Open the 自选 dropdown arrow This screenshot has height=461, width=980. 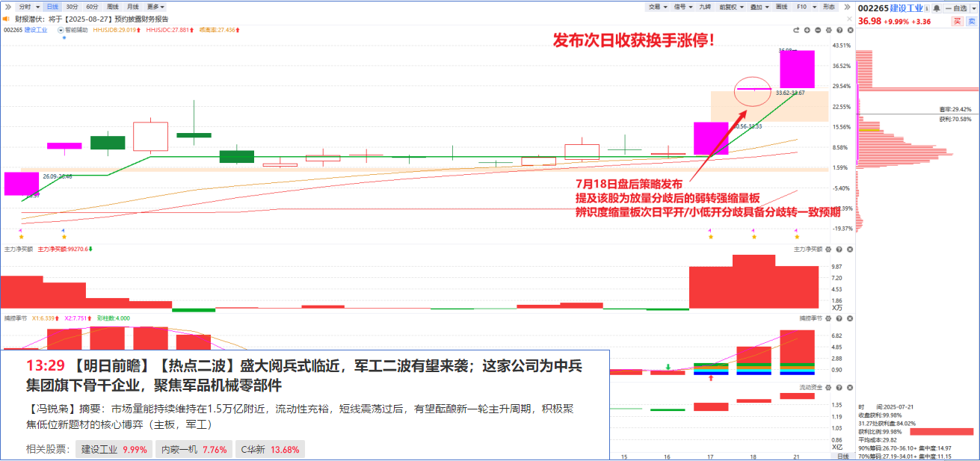tap(973, 8)
